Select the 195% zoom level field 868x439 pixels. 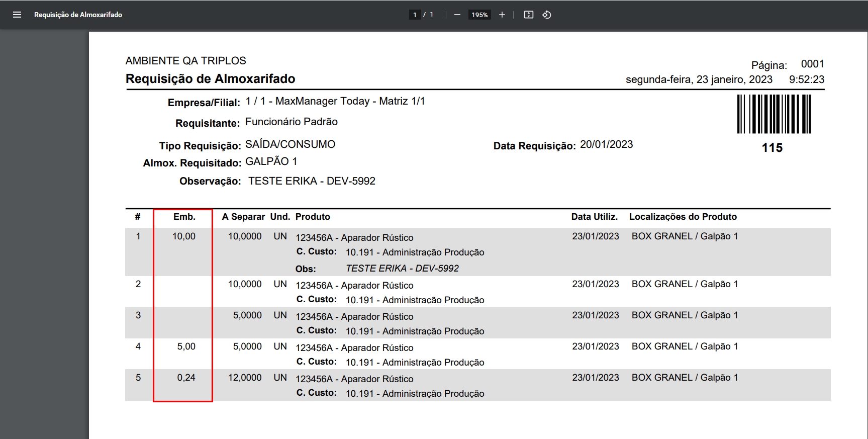[479, 15]
